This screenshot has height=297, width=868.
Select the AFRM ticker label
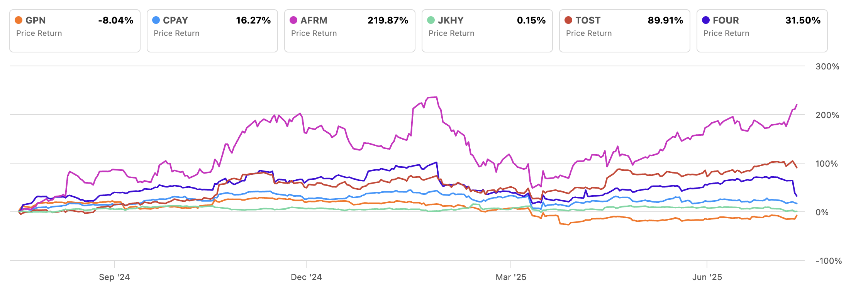pos(314,20)
